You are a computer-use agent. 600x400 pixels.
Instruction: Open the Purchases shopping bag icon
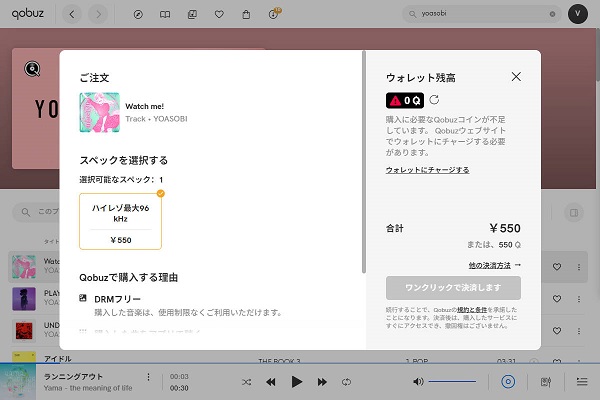tap(246, 15)
